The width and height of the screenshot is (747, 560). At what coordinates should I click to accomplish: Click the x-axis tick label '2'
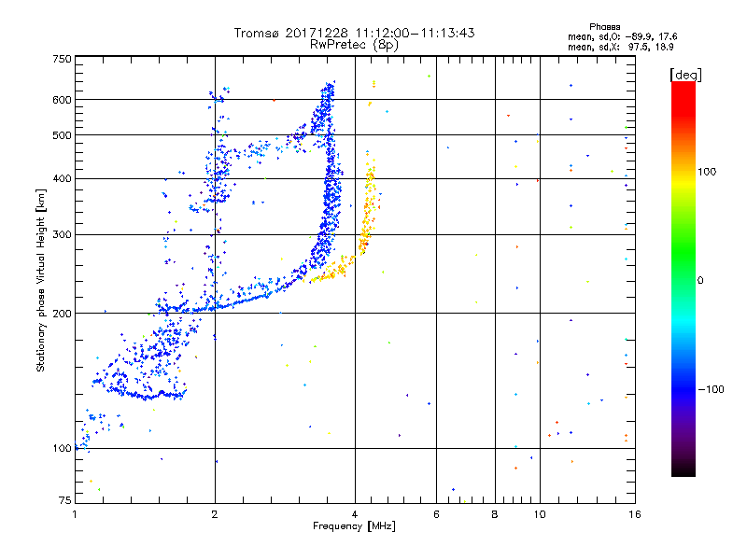coord(215,514)
